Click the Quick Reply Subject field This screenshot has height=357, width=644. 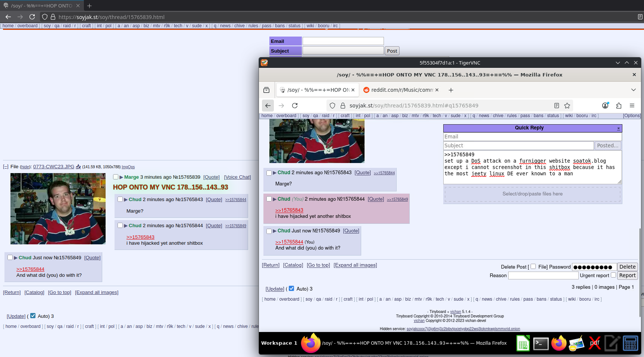tap(518, 145)
